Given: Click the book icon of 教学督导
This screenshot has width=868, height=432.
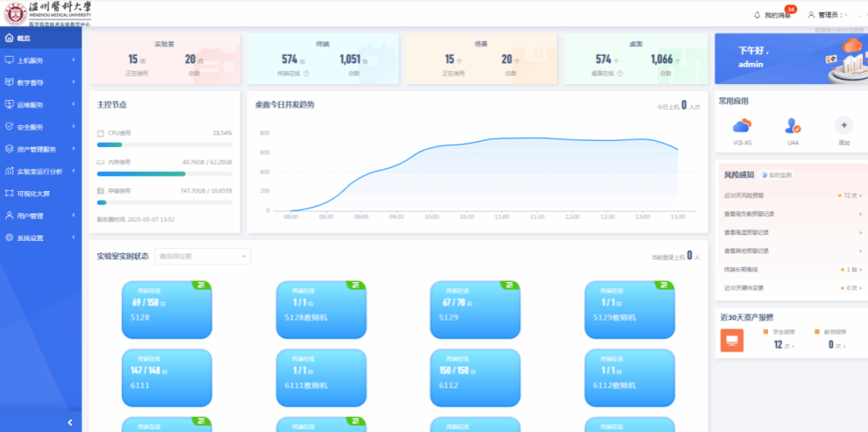Looking at the screenshot, I should click(x=9, y=82).
